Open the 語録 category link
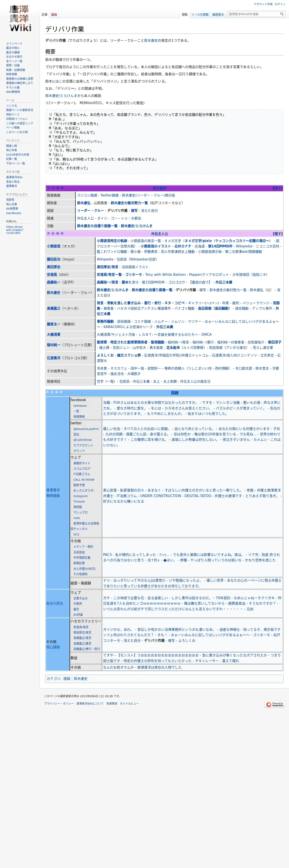 pos(67,679)
